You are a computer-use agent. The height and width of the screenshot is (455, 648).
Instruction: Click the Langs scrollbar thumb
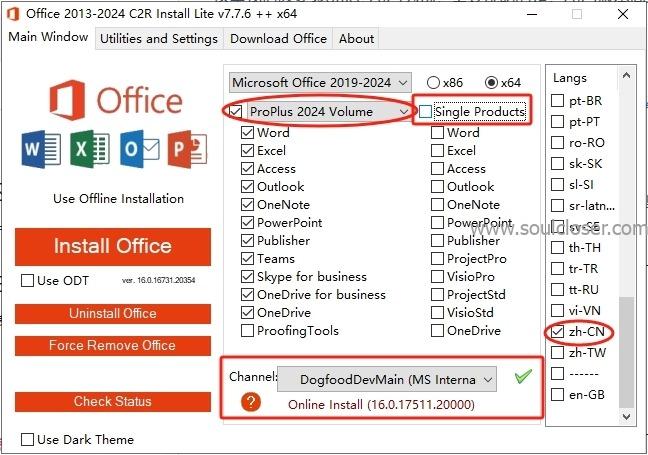point(627,352)
